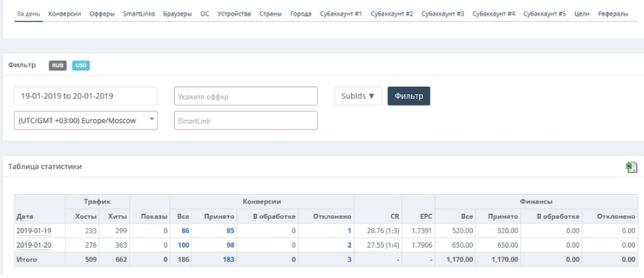Open the Субаккаунт #3 tab
The height and width of the screenshot is (278, 644).
[x=443, y=14]
